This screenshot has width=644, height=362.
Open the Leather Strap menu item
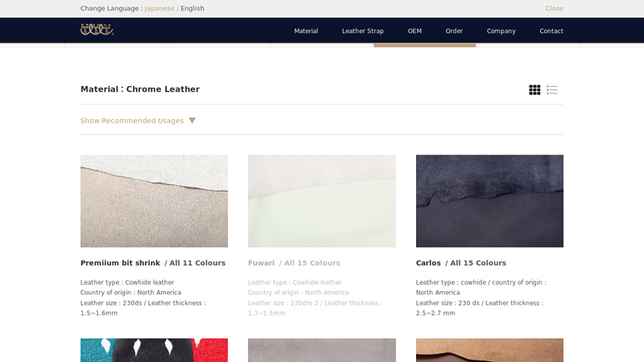point(362,31)
